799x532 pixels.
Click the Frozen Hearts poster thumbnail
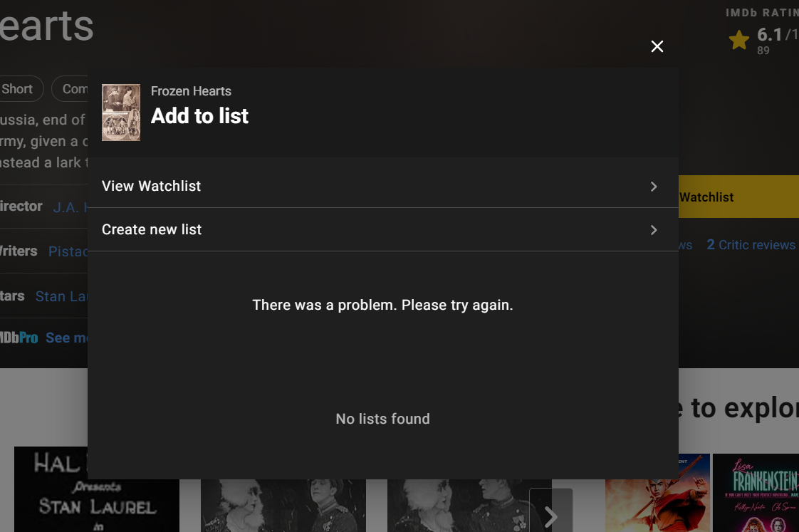(x=121, y=112)
